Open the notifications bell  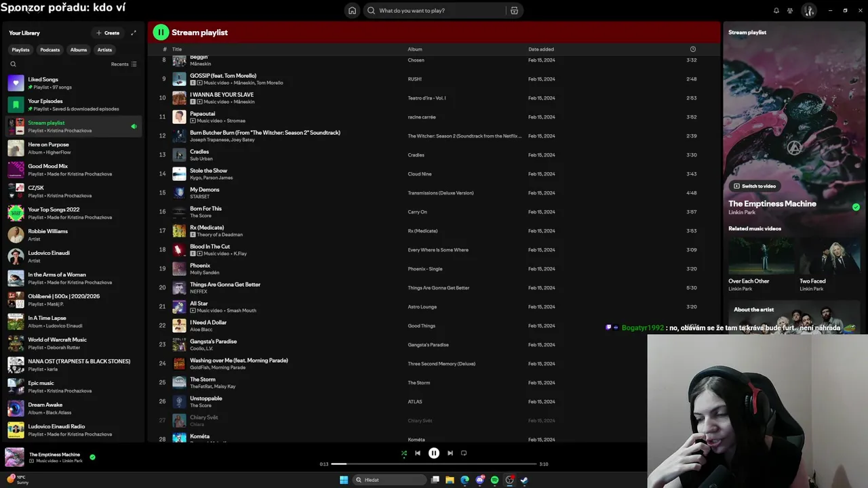point(776,10)
